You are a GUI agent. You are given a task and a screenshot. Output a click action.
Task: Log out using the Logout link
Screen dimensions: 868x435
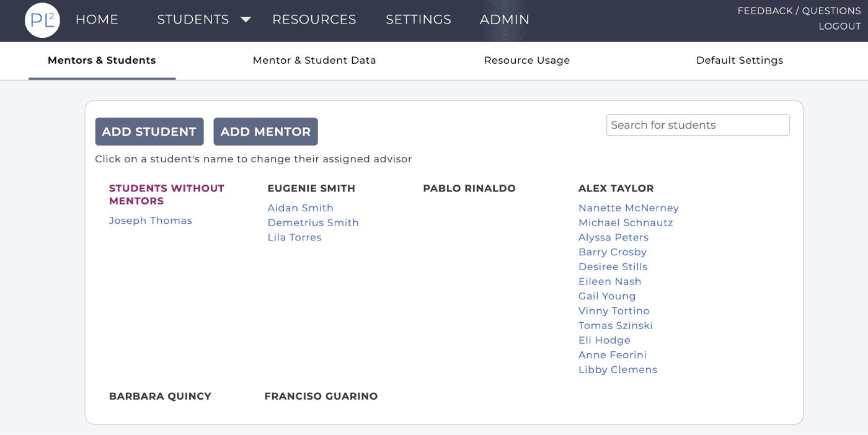(839, 27)
